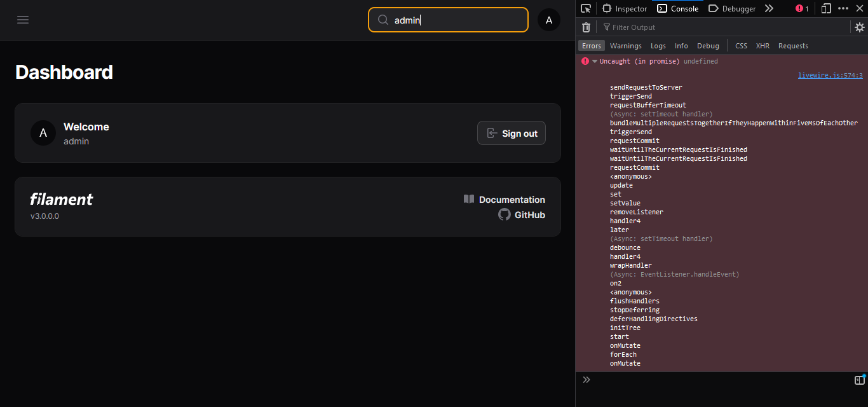Click the GitHub octocat icon
This screenshot has width=868, height=407.
504,214
